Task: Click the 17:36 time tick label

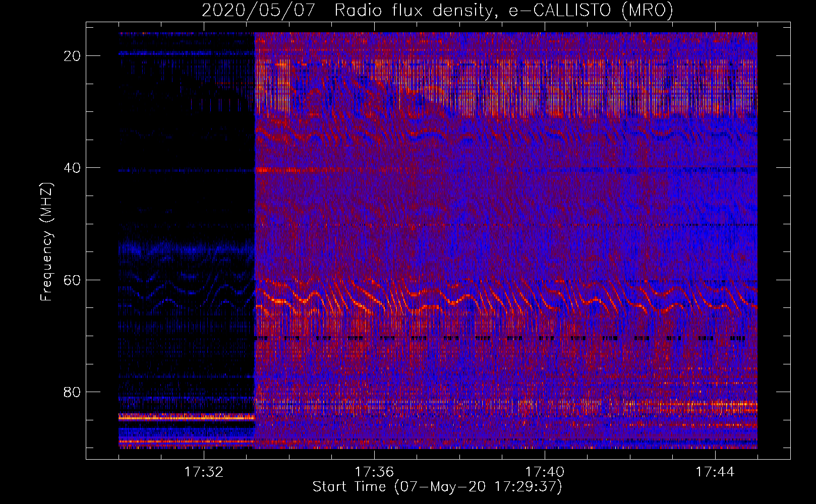Action: (x=374, y=472)
